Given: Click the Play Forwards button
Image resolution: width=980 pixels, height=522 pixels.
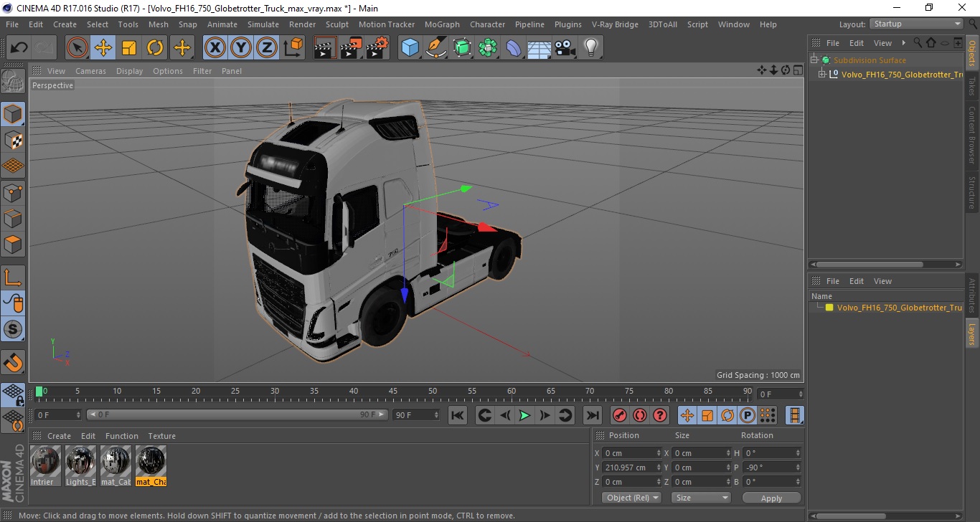Looking at the screenshot, I should 525,415.
